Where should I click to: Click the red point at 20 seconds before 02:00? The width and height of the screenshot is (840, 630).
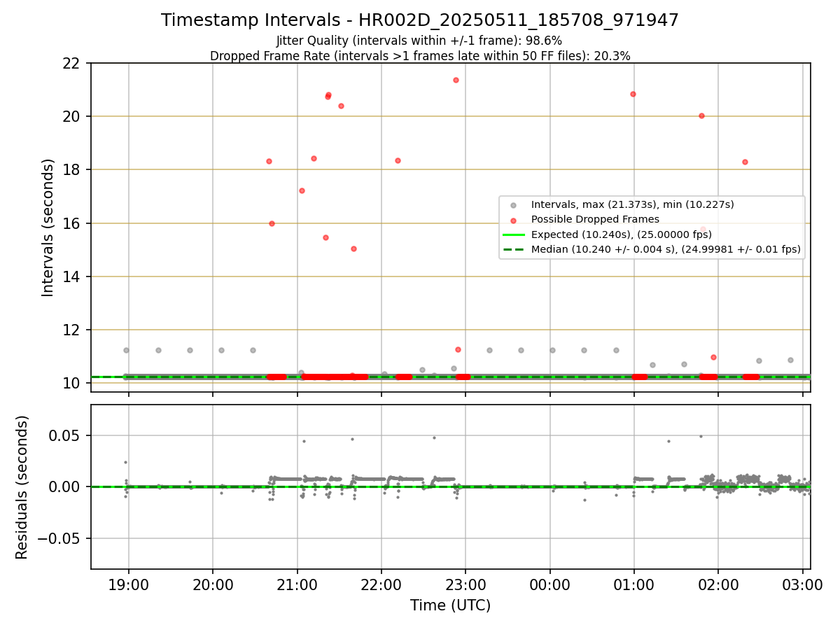pyautogui.click(x=701, y=115)
